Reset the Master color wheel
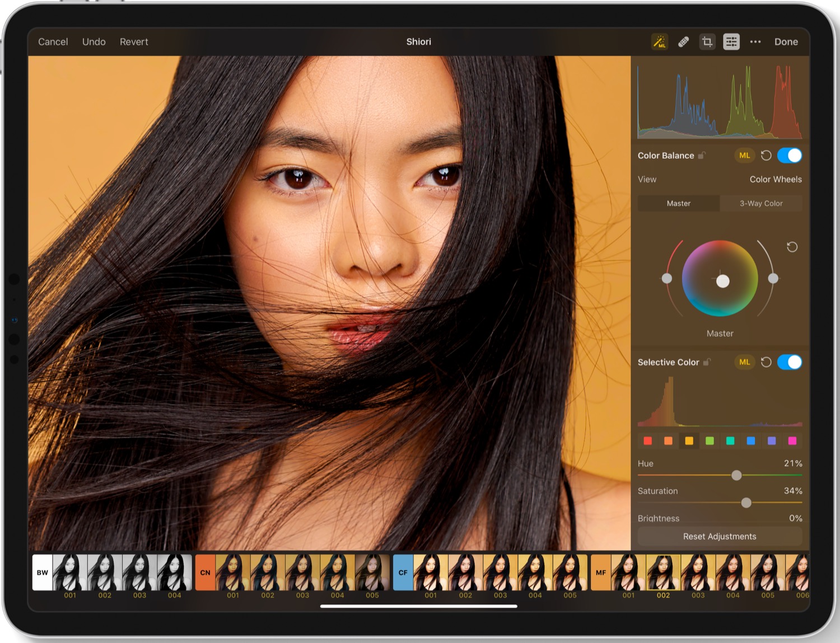This screenshot has height=643, width=840. click(x=792, y=247)
